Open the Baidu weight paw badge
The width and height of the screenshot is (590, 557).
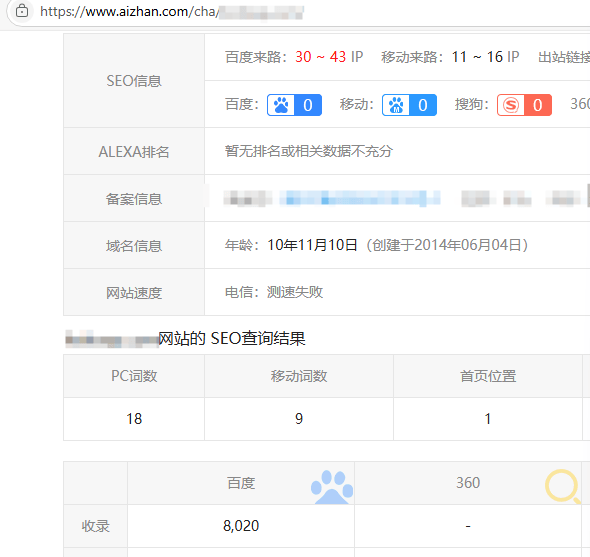tap(294, 105)
